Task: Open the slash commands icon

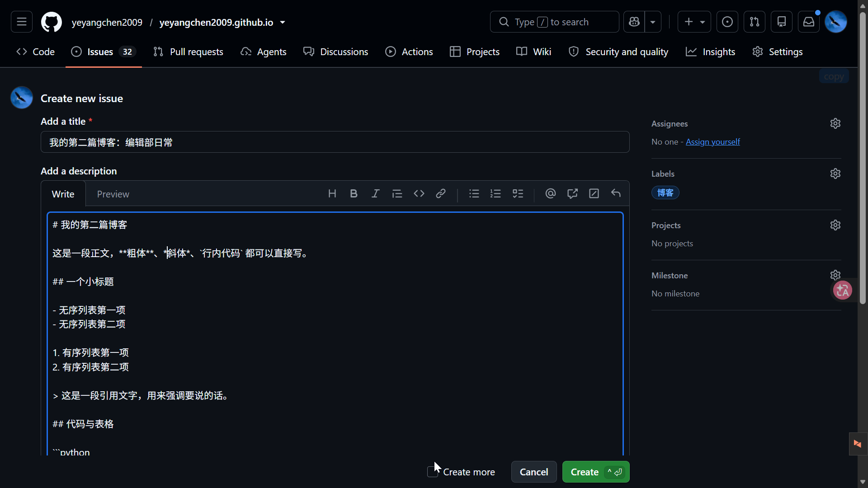Action: pyautogui.click(x=594, y=194)
